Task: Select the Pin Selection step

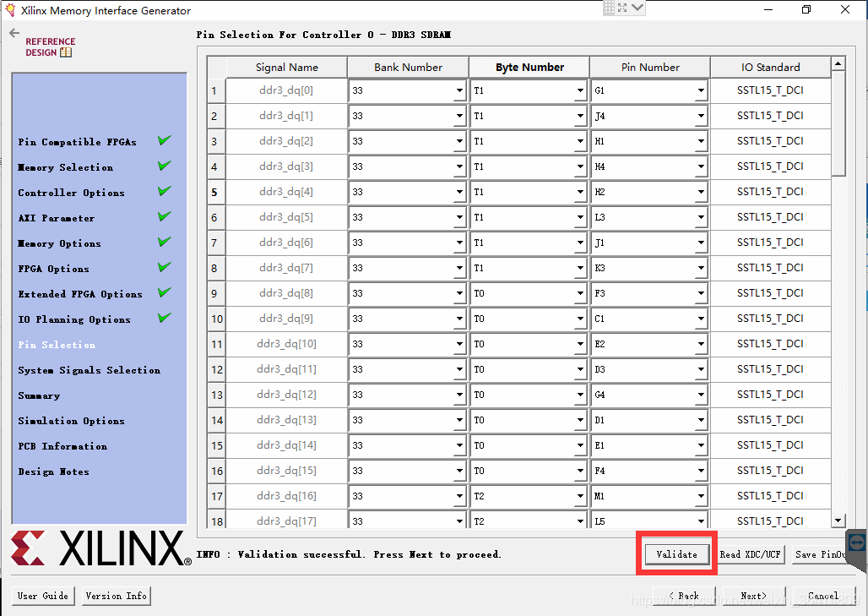Action: pyautogui.click(x=57, y=345)
